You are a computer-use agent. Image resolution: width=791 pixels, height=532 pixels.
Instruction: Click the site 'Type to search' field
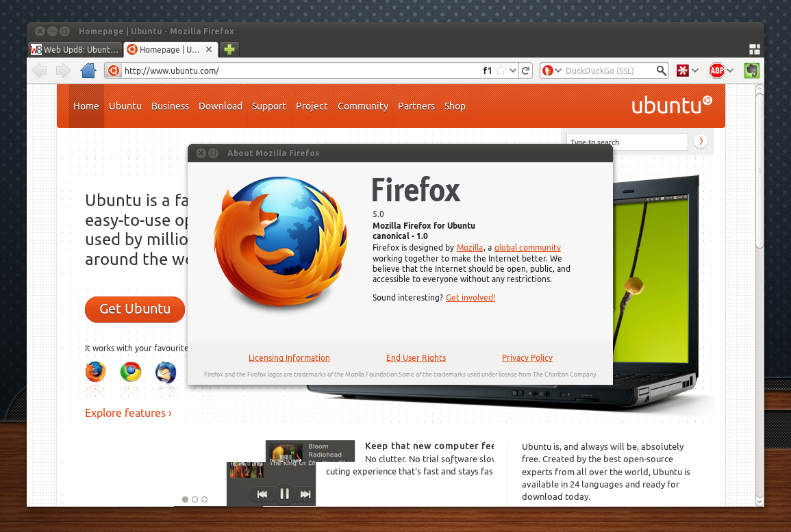click(x=627, y=140)
